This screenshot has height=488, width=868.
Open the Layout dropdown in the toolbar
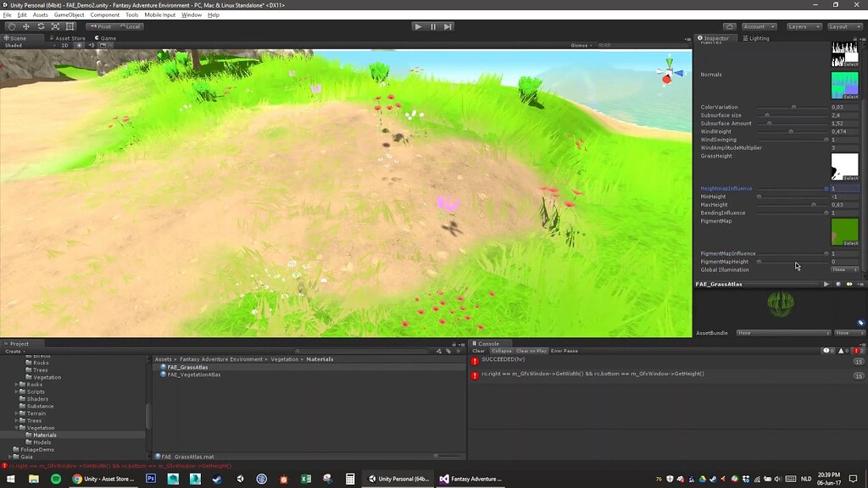846,26
